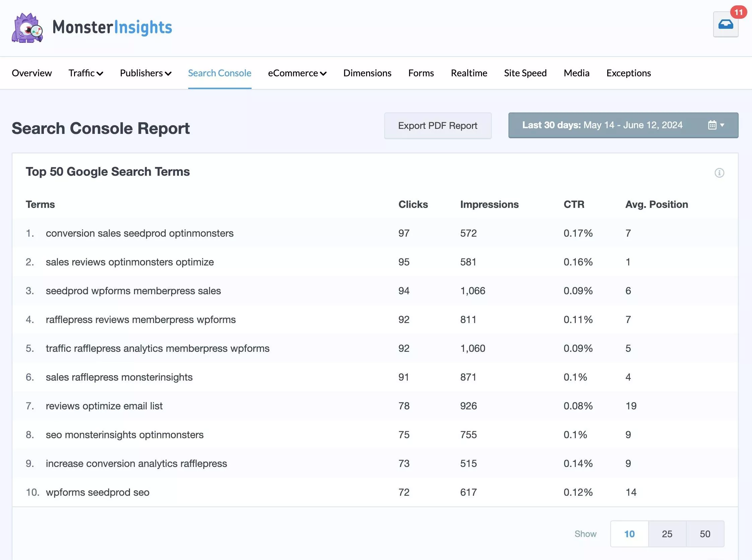The height and width of the screenshot is (560, 752).
Task: Go to the Realtime report tab
Action: 469,73
